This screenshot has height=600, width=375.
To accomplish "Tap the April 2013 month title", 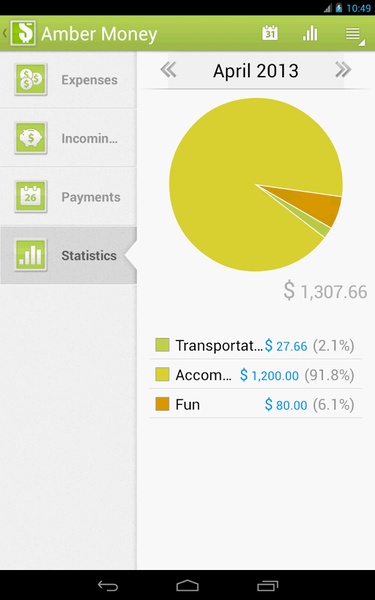I will pos(256,71).
